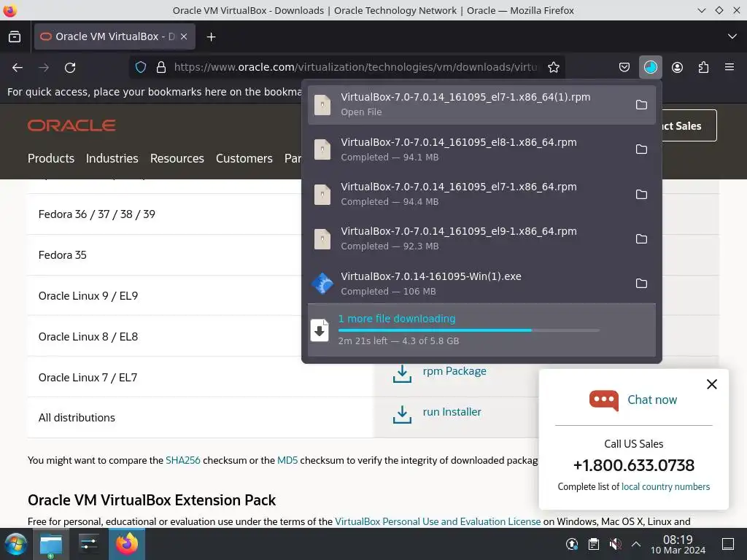Open the Industries menu
This screenshot has width=747, height=560.
(x=112, y=158)
